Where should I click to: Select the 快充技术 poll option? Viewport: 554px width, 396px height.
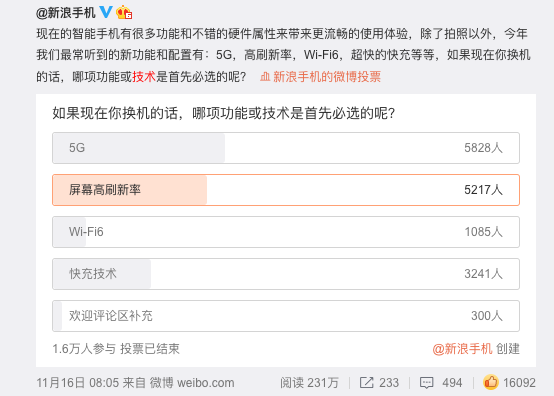coord(286,274)
